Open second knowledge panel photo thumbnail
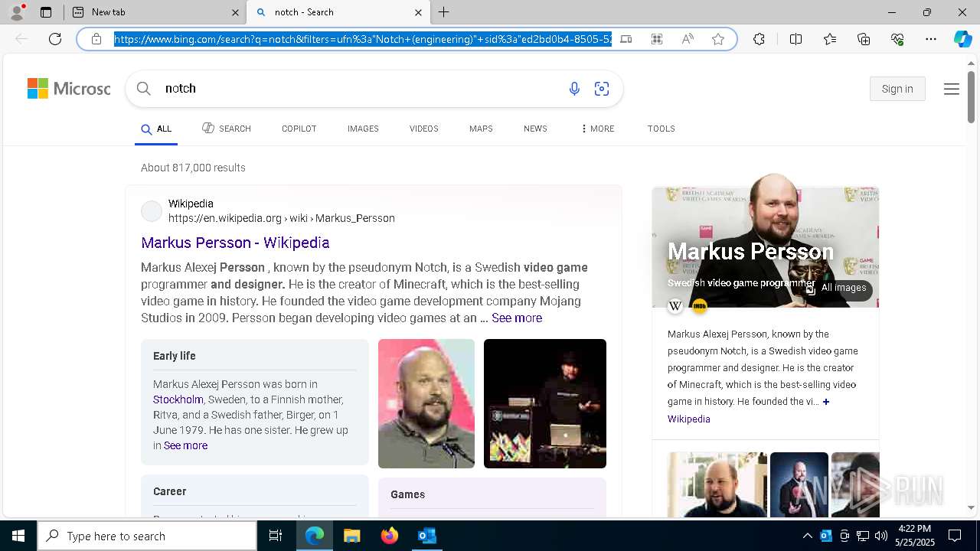The width and height of the screenshot is (980, 551). coord(799,484)
